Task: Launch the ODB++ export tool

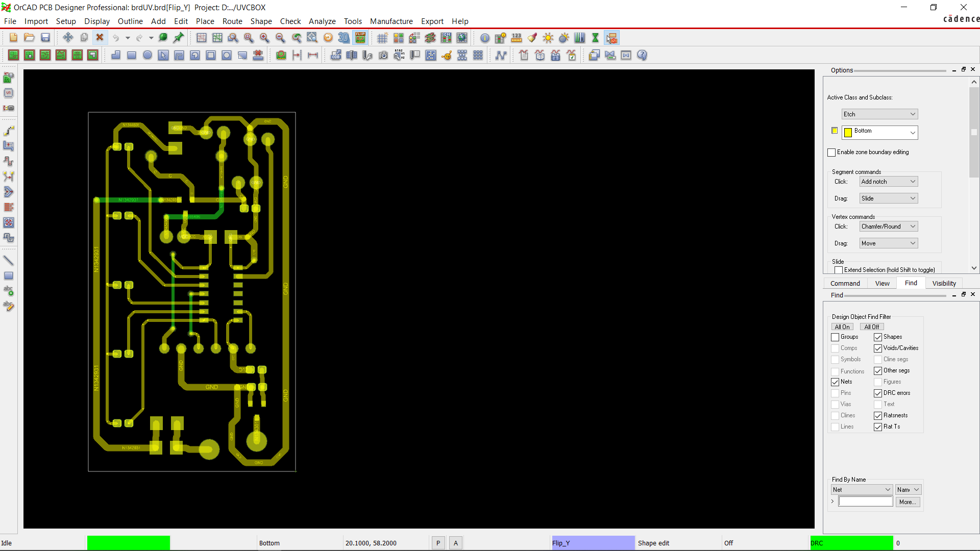Action: (x=336, y=55)
